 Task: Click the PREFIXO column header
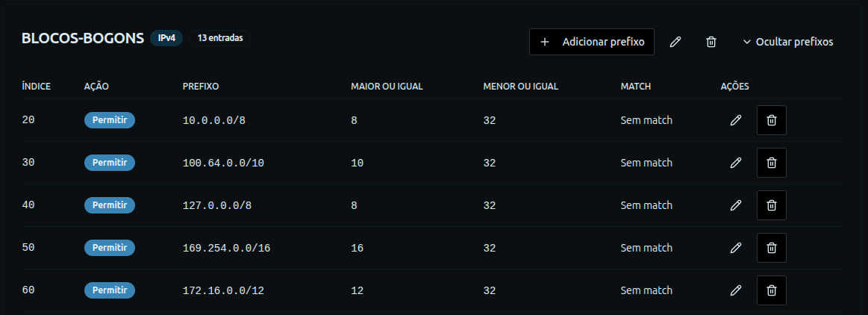click(x=201, y=86)
